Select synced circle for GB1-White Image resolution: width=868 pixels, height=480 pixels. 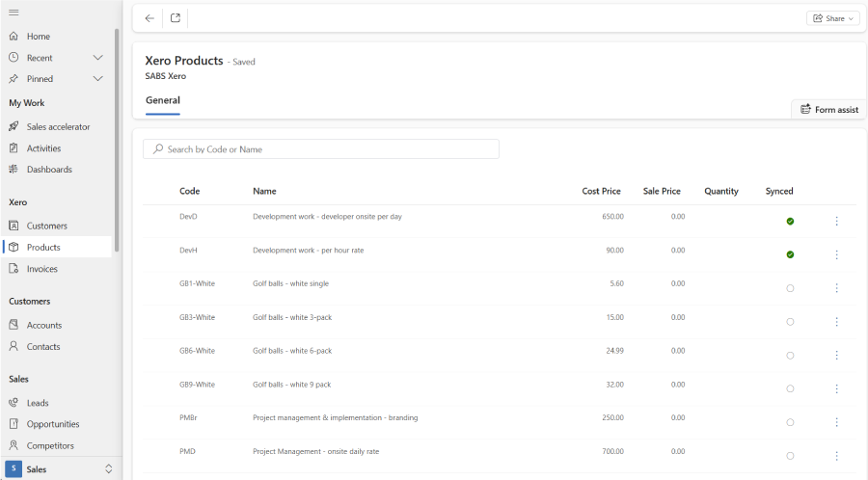click(x=790, y=288)
